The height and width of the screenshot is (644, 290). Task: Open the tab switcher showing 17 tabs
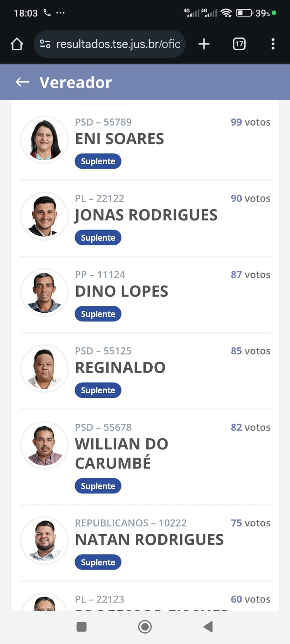(x=239, y=44)
